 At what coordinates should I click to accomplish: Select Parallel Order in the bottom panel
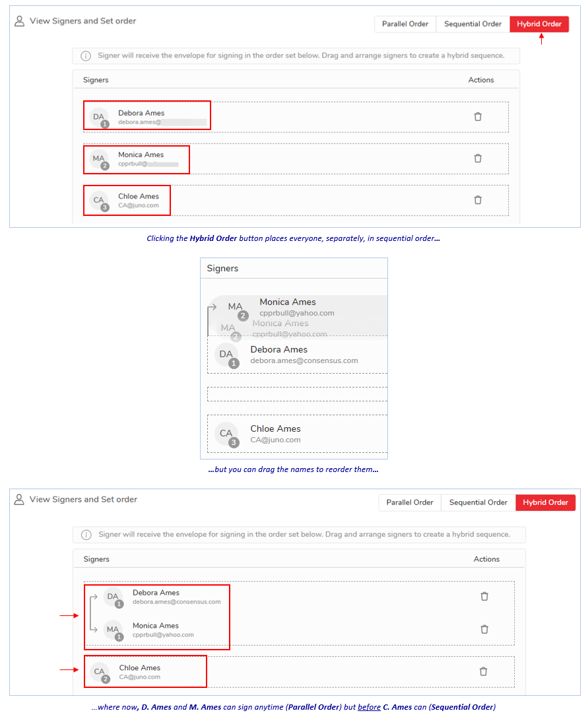(410, 502)
